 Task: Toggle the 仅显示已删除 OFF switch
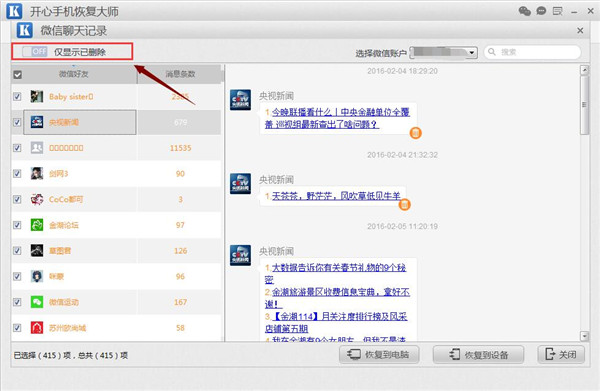coord(34,52)
